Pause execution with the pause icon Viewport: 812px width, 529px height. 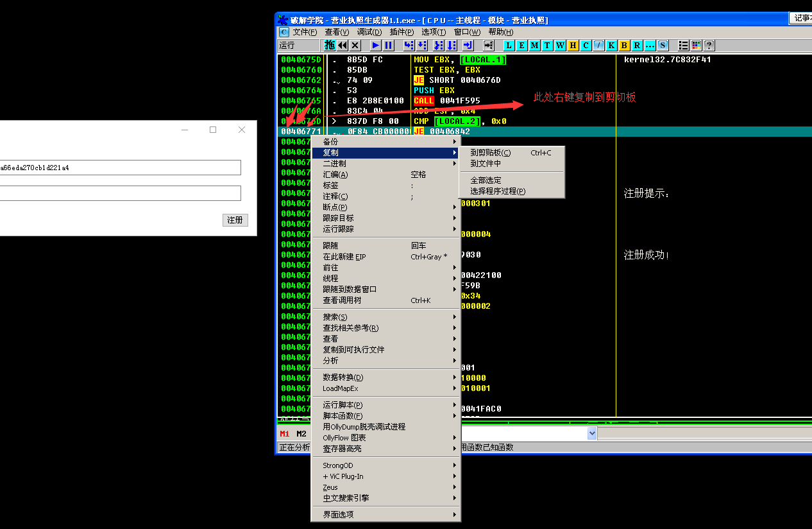point(389,46)
